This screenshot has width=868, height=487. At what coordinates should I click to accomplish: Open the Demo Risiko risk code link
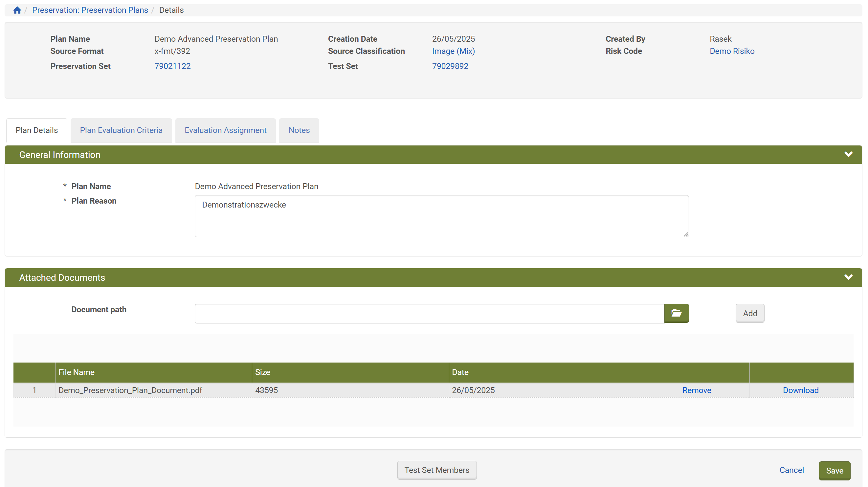(x=732, y=51)
